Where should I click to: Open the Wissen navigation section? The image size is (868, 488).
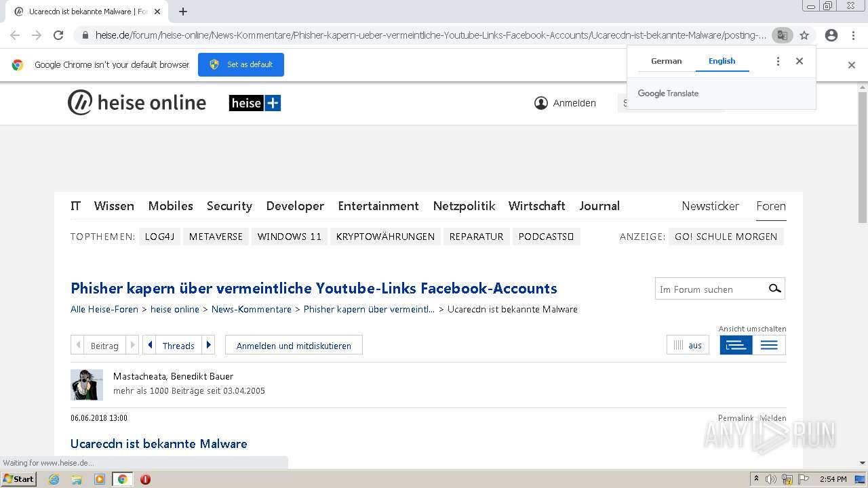pos(114,206)
